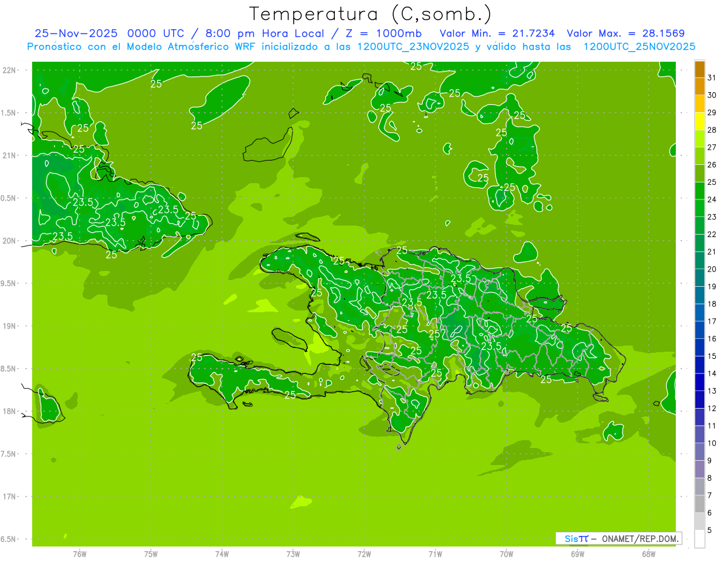The height and width of the screenshot is (562, 728).
Task: Click the "18N" latitude label
Action: click(x=10, y=412)
